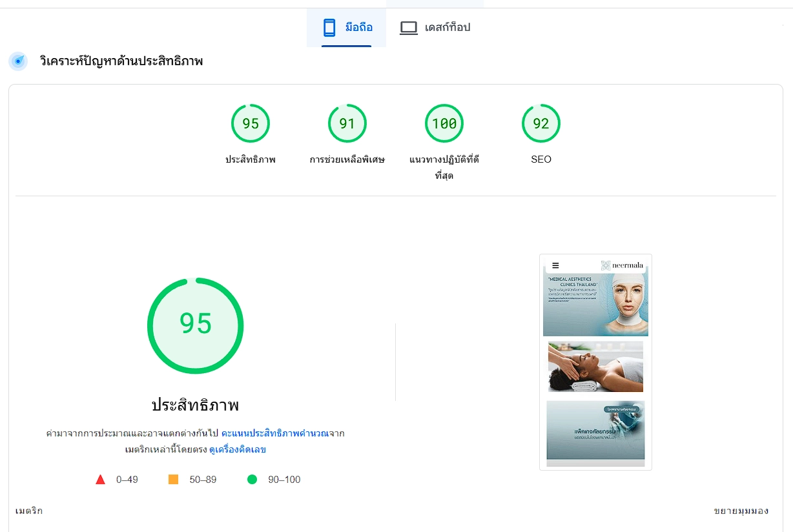Open the คะแนนประสิทธิภาพคำนวณ link
793x532 pixels.
tap(274, 433)
